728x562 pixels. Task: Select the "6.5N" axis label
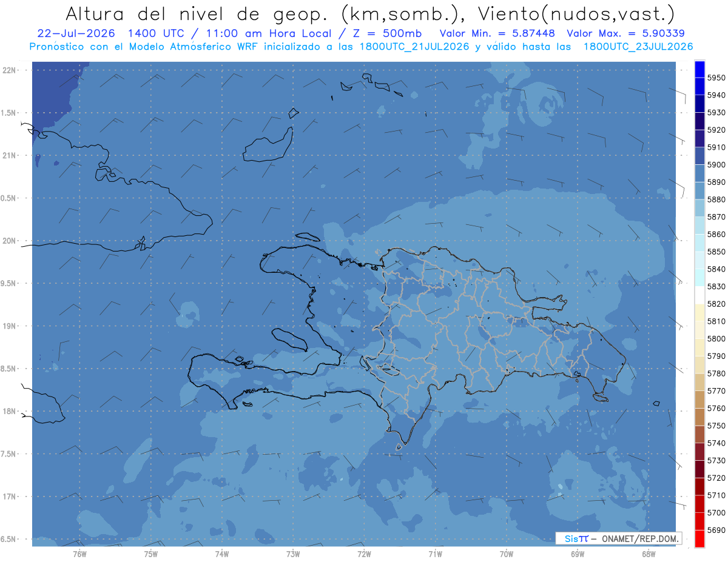(9, 540)
